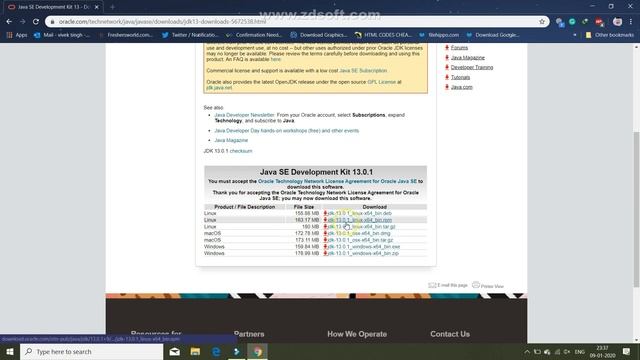Open Java Developer Day hands-on workshops link
The image size is (640, 360).
click(287, 131)
